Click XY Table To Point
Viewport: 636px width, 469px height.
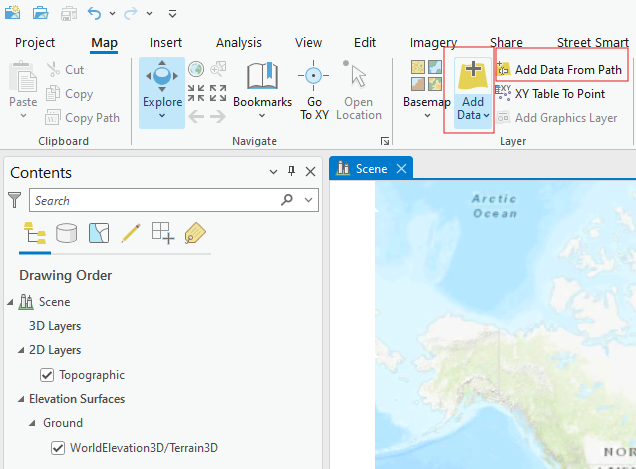tap(559, 94)
